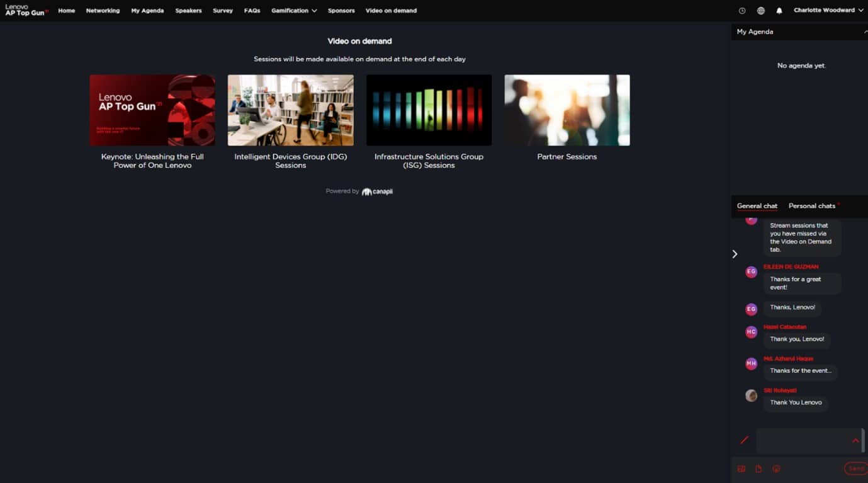Click the Lenovo AP Top Gun keynote thumbnail
Viewport: 868px width, 483px height.
click(152, 110)
